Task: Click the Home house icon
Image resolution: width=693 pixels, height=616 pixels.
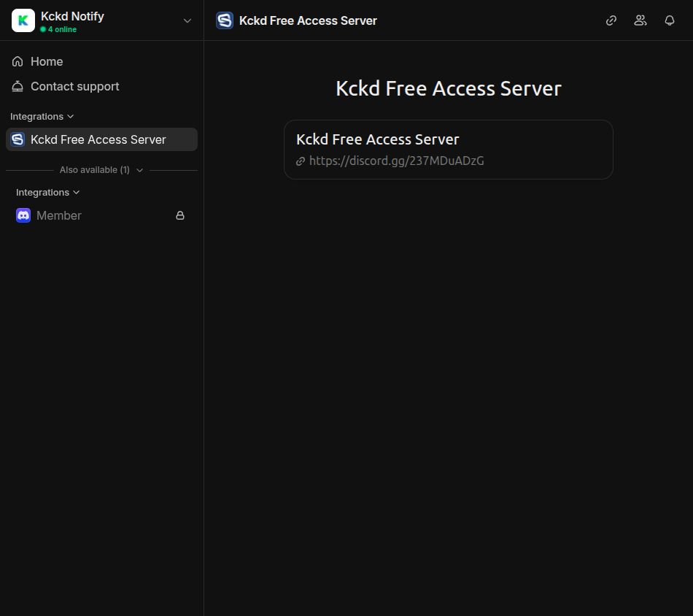Action: (x=18, y=61)
